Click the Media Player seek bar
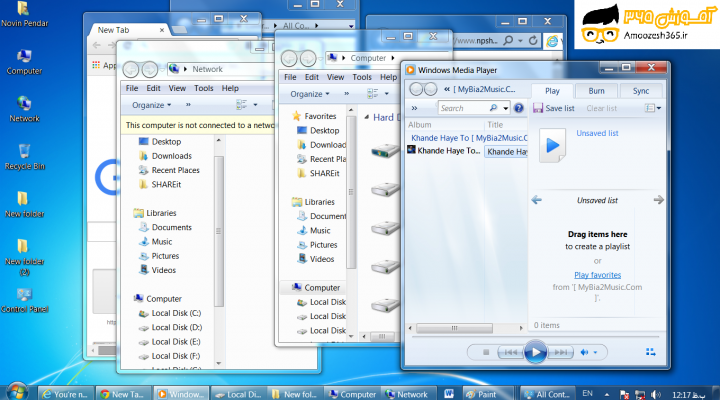Screen dimensions: 720x400 click(535, 337)
